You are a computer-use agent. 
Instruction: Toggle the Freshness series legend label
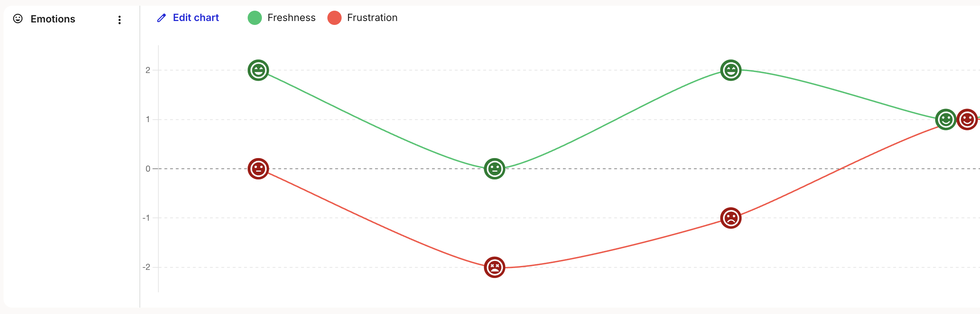coord(291,18)
